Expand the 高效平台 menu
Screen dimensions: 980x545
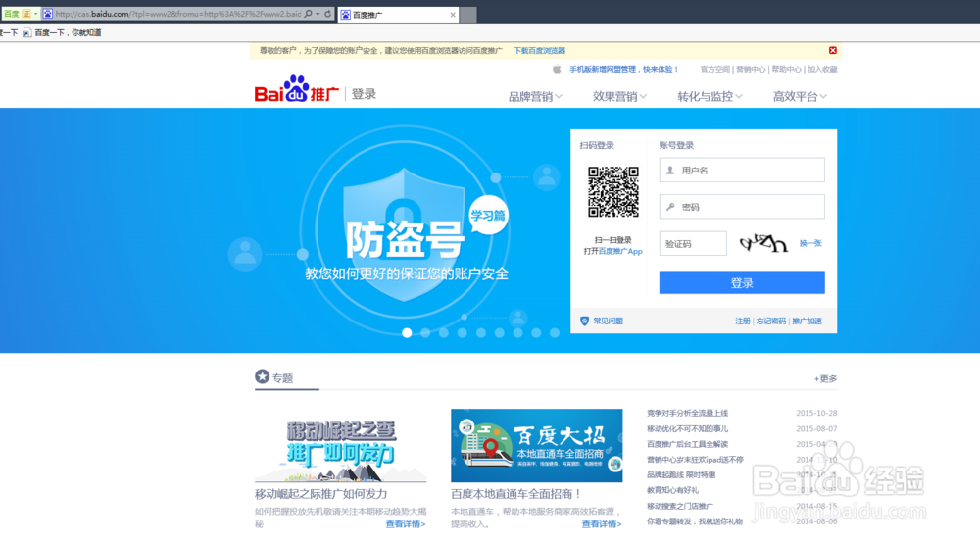click(800, 96)
